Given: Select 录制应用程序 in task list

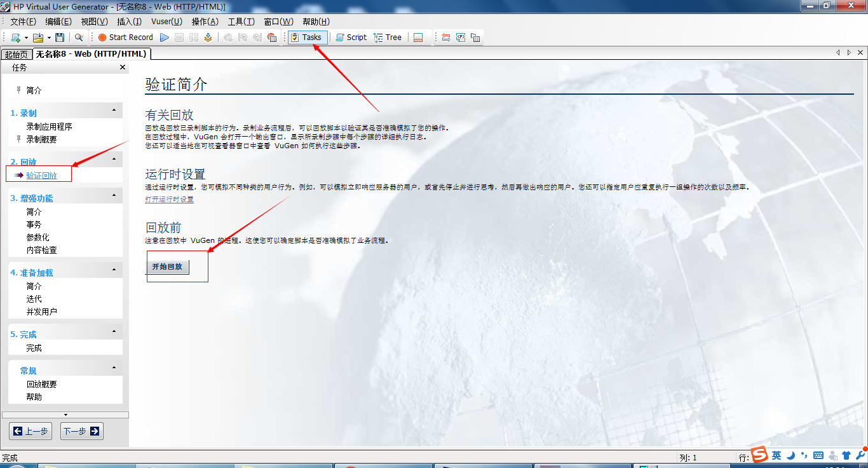Looking at the screenshot, I should pyautogui.click(x=50, y=127).
